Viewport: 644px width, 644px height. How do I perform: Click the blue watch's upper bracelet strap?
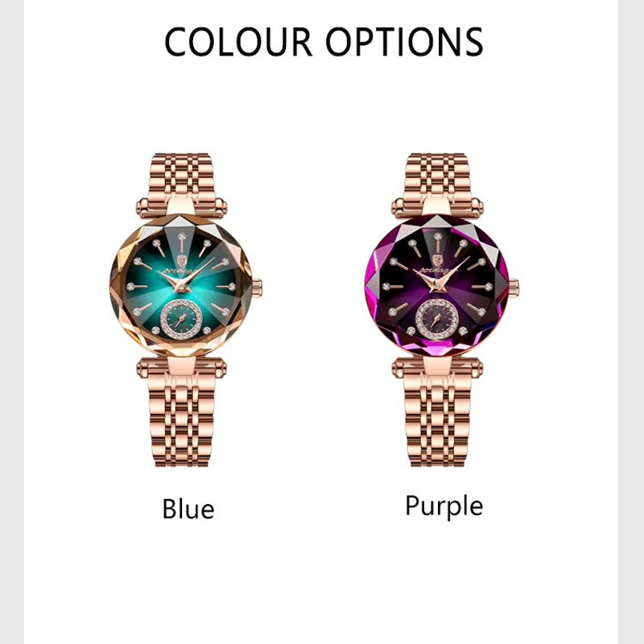coord(182,185)
